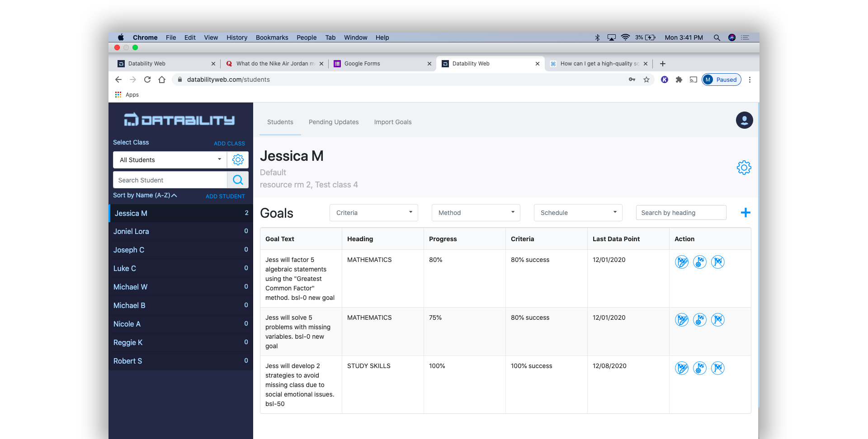The width and height of the screenshot is (868, 439).
Task: Open the student settings gear beside Jessica M
Action: coord(744,168)
